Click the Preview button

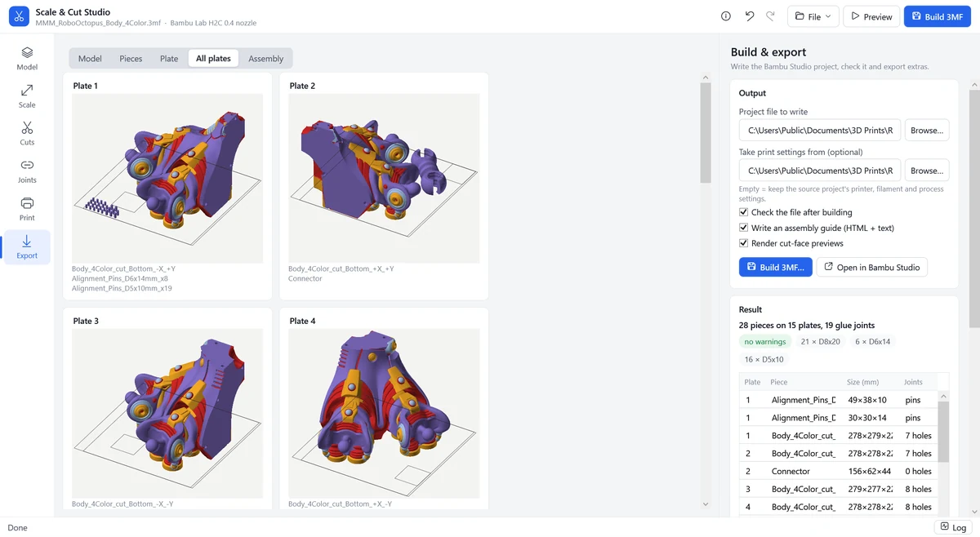871,16
